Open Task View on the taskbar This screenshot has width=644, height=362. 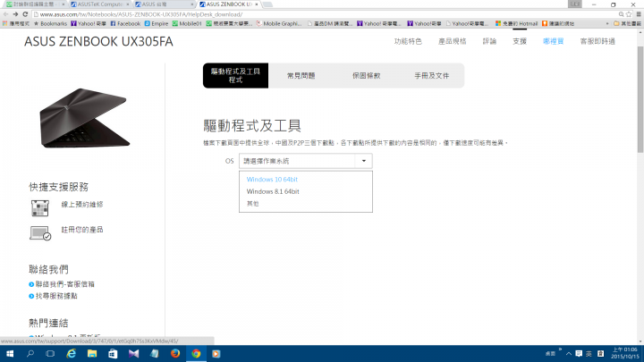[x=50, y=353]
